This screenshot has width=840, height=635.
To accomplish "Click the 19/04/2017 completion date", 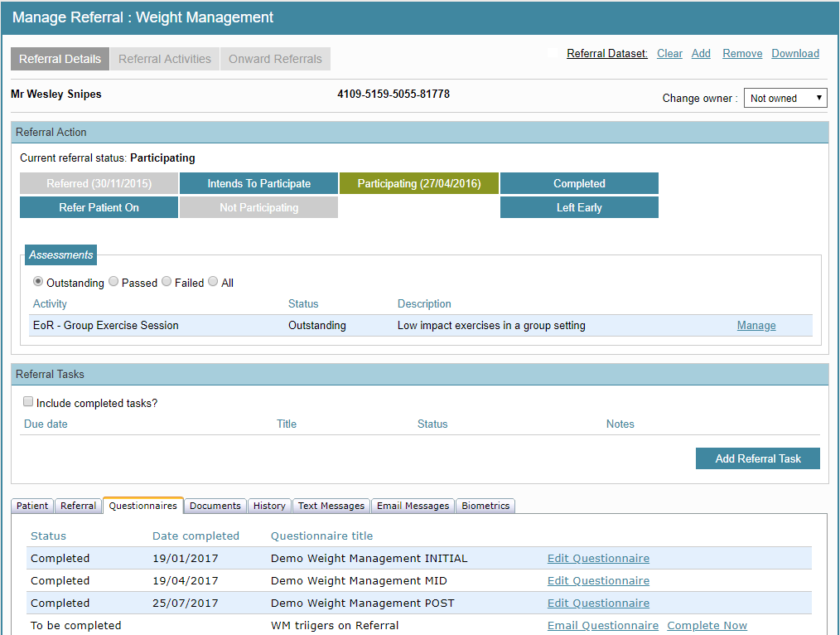I will [186, 581].
